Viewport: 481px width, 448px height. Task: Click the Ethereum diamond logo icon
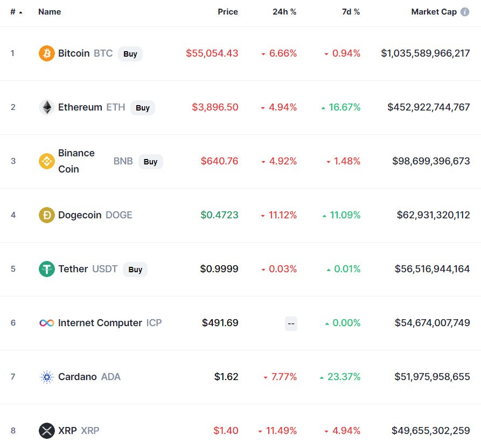click(x=47, y=107)
